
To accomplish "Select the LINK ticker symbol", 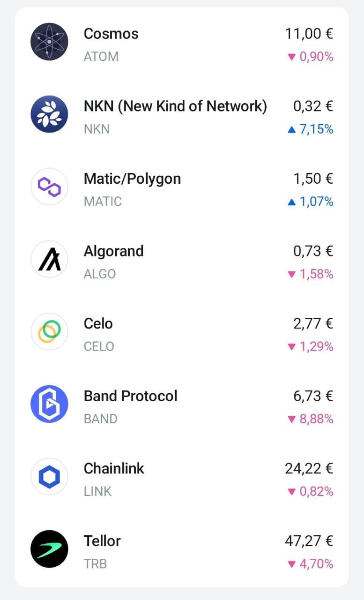I will (x=97, y=491).
